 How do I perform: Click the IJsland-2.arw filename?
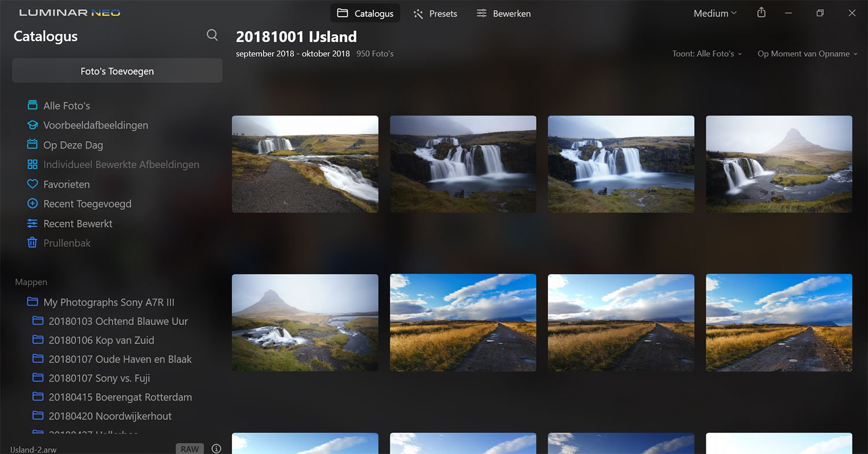coord(34,449)
